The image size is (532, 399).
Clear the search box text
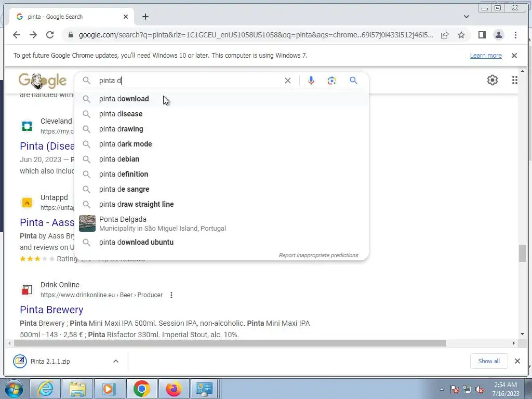[x=287, y=81]
